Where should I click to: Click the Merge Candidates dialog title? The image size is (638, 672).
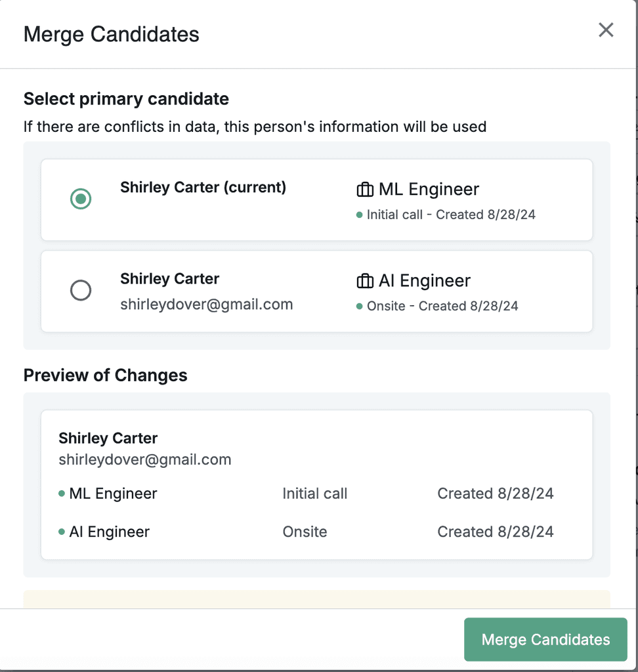(x=111, y=34)
